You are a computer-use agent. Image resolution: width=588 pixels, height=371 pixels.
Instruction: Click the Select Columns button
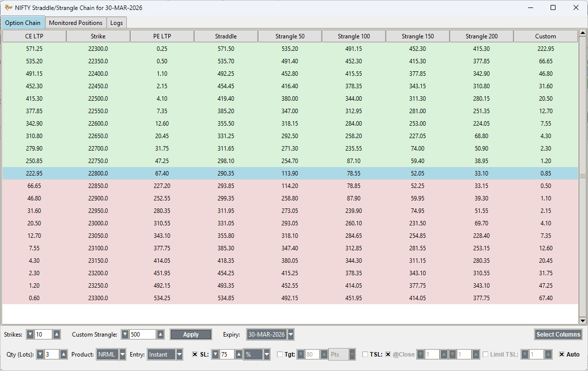[x=558, y=335]
